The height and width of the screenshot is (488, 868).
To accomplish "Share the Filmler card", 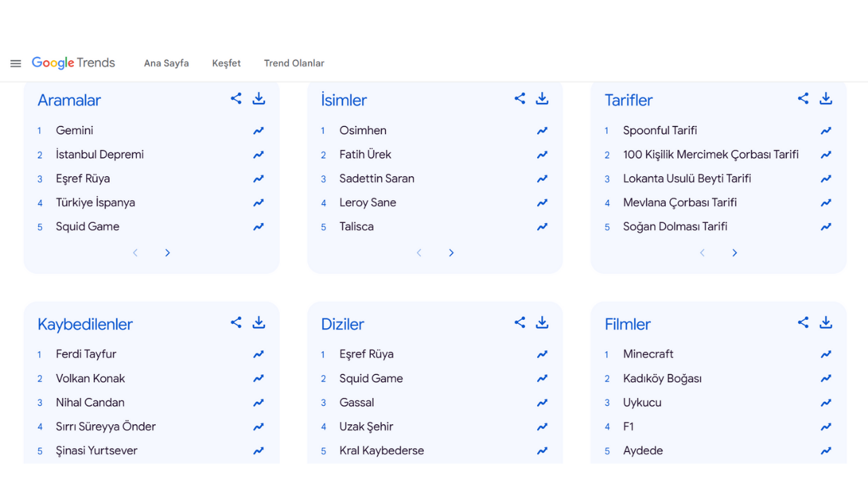I will pos(803,323).
